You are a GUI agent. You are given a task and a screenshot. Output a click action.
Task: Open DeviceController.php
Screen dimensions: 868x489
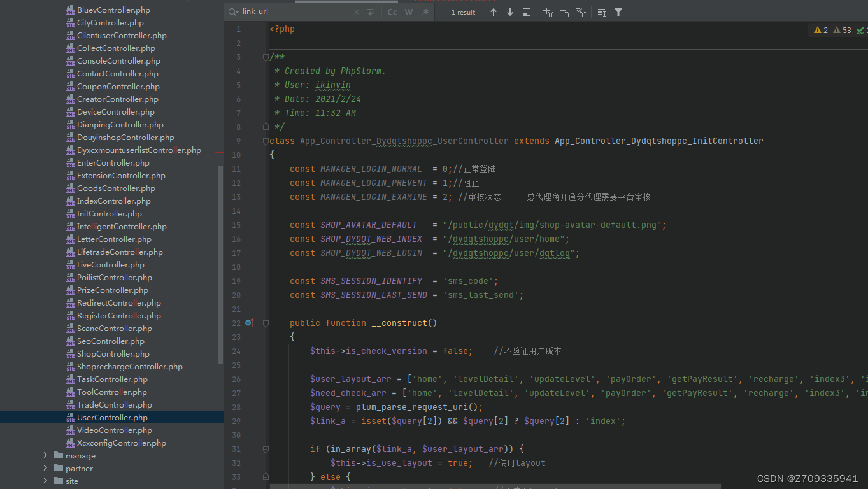111,112
